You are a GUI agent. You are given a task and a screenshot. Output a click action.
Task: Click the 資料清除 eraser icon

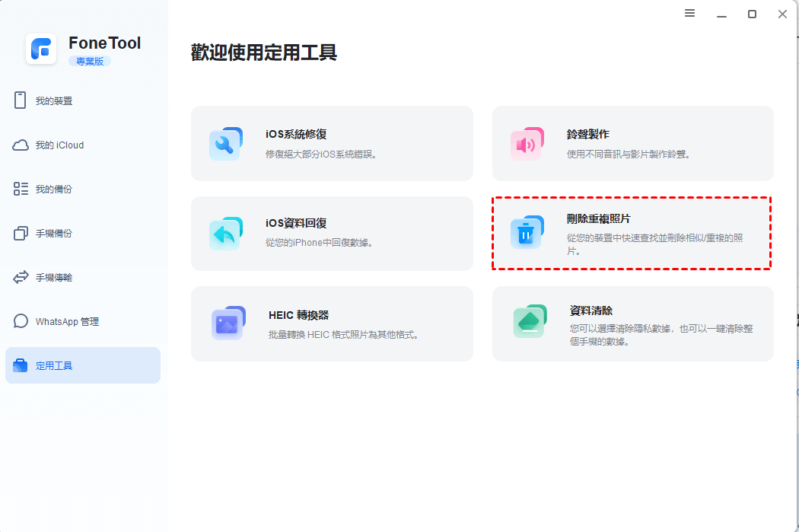[x=530, y=323]
